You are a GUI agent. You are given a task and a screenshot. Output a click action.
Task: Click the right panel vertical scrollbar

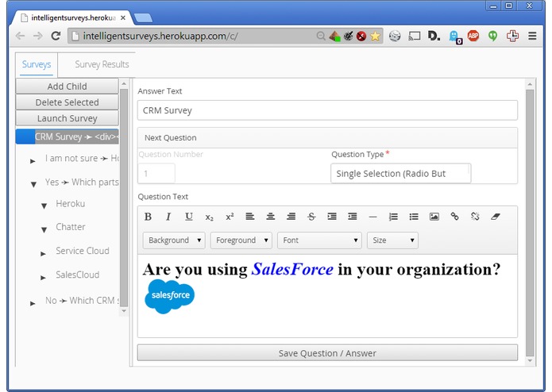[530, 222]
